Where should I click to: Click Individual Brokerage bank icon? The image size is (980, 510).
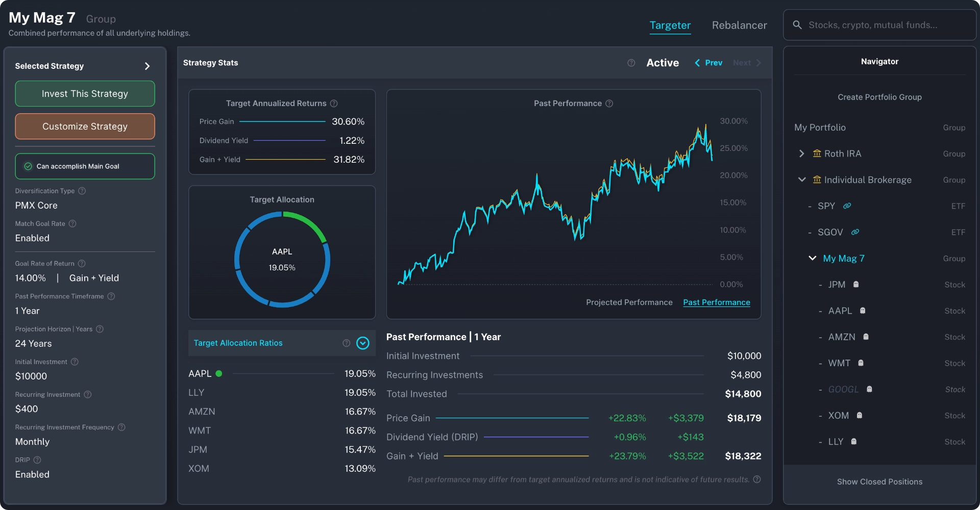817,180
